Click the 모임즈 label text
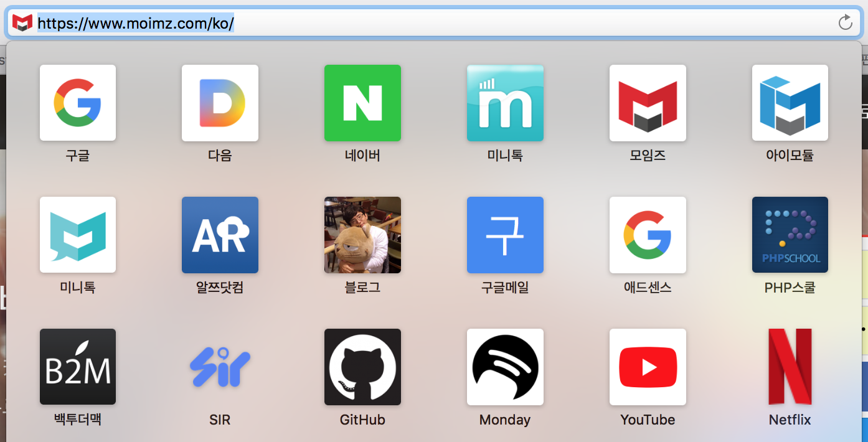This screenshot has width=868, height=442. click(x=648, y=156)
